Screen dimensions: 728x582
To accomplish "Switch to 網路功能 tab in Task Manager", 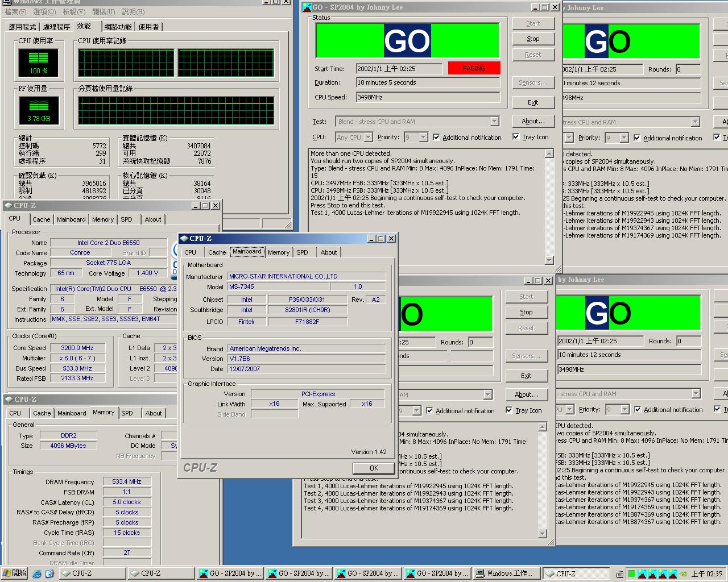I will (118, 27).
